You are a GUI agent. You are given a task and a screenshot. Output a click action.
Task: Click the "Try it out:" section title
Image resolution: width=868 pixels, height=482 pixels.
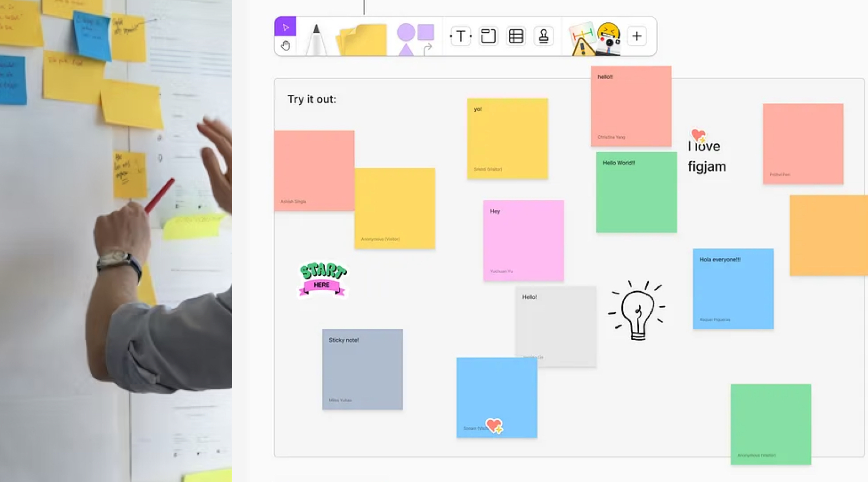tap(312, 99)
